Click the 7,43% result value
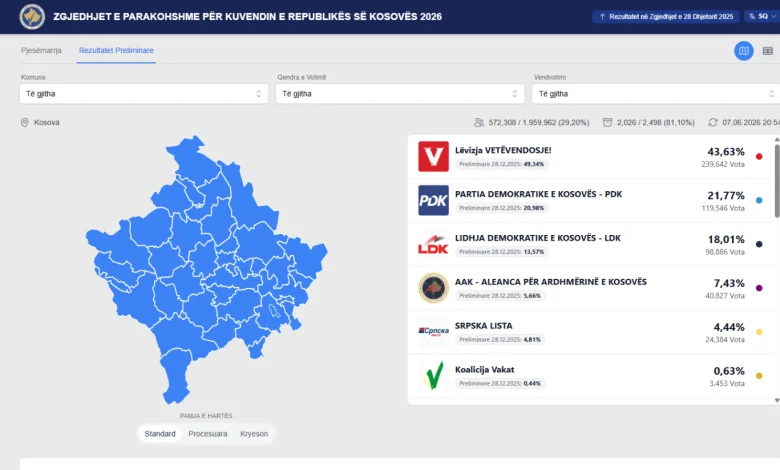This screenshot has height=470, width=780. pyautogui.click(x=729, y=283)
